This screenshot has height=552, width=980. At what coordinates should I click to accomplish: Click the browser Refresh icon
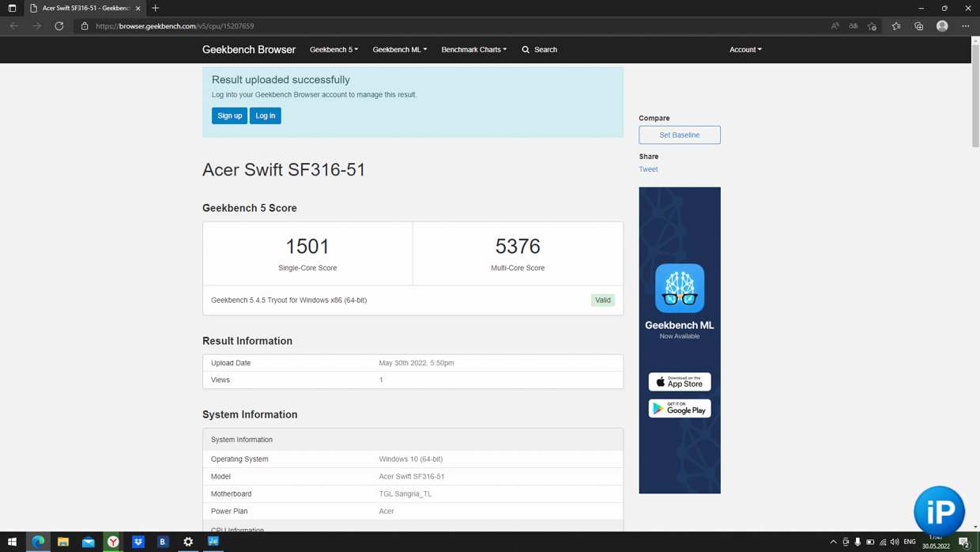pyautogui.click(x=59, y=26)
